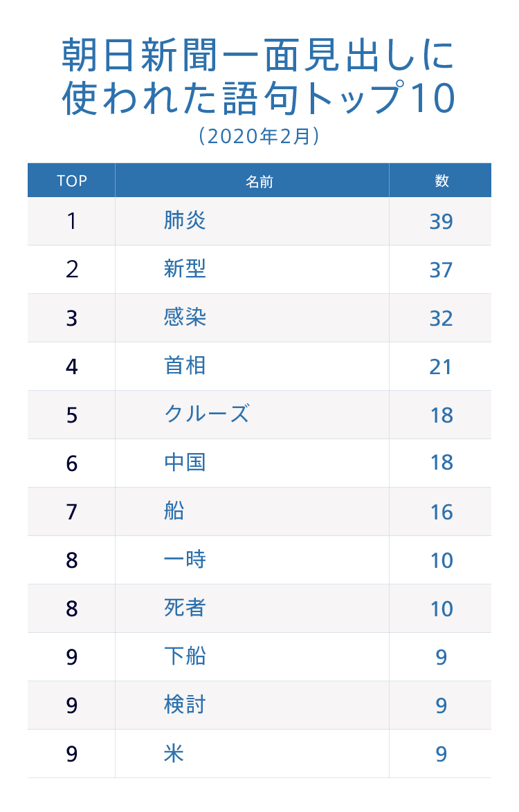Select the クルーズ entry
This screenshot has height=812, width=519.
206,414
